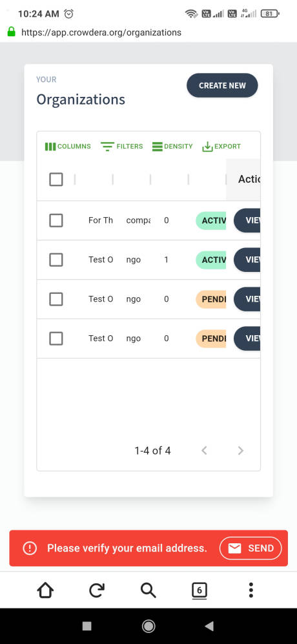Click the Active status chip on second row
The width and height of the screenshot is (297, 644).
click(210, 260)
